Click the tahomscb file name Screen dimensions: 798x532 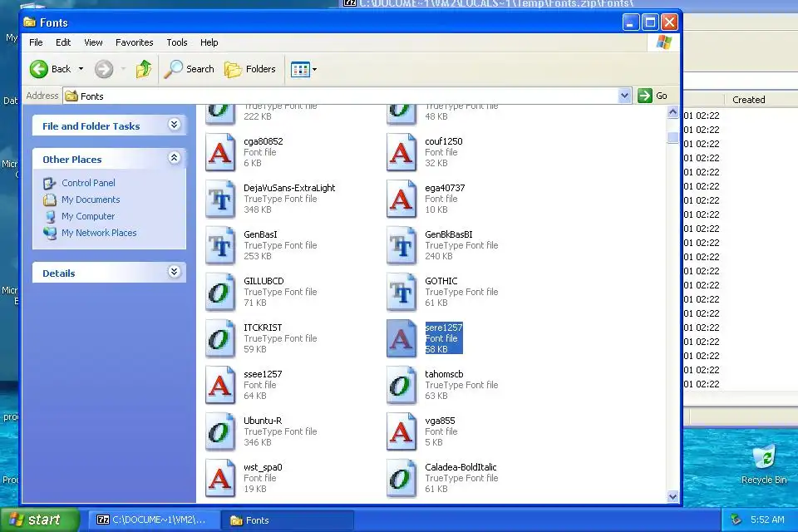coord(444,374)
